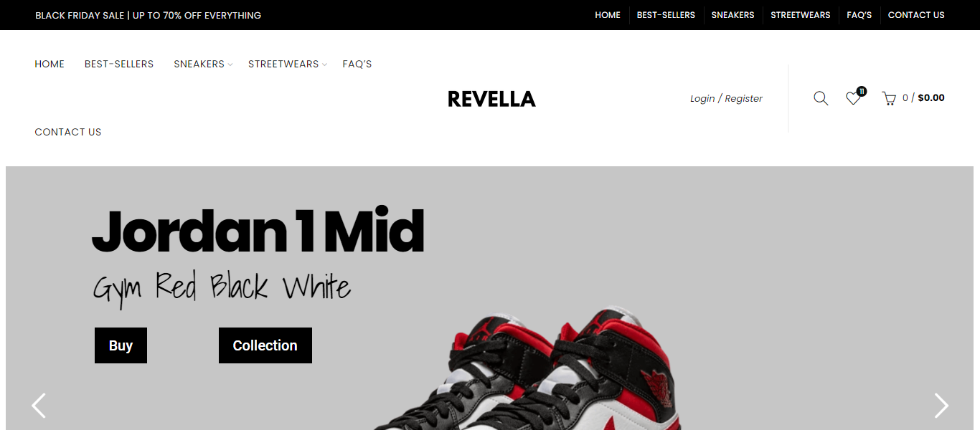
Task: Open shopping cart icon
Action: pyautogui.click(x=889, y=99)
